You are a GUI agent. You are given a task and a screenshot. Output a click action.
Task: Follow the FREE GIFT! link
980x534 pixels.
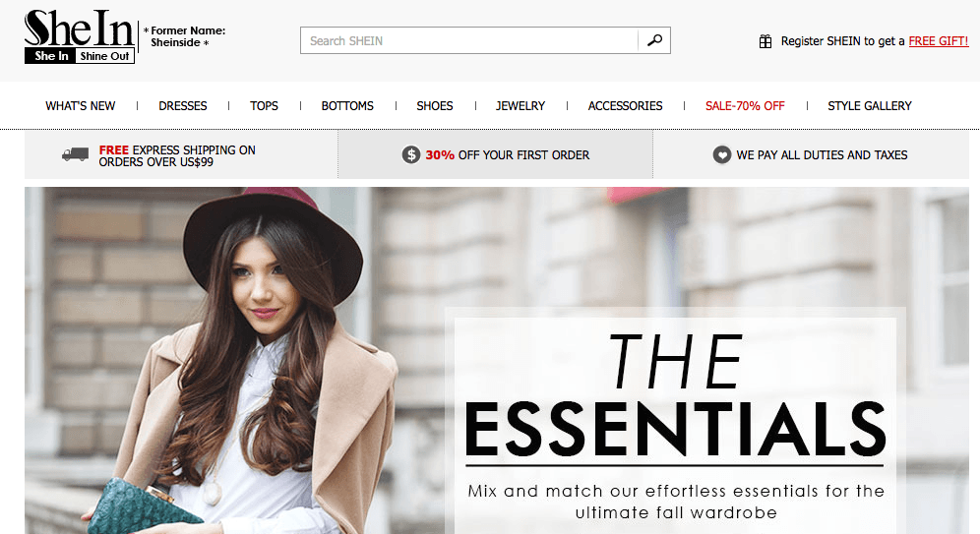(x=938, y=41)
